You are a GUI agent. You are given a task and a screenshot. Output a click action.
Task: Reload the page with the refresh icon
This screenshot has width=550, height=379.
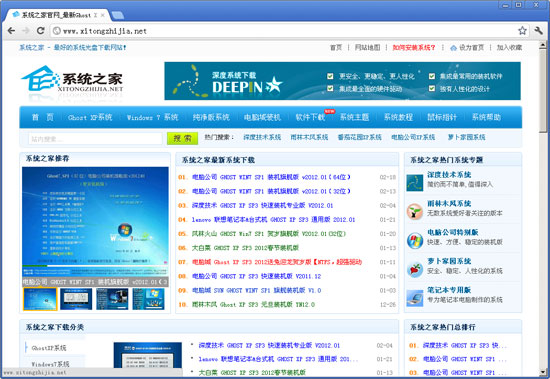point(41,31)
